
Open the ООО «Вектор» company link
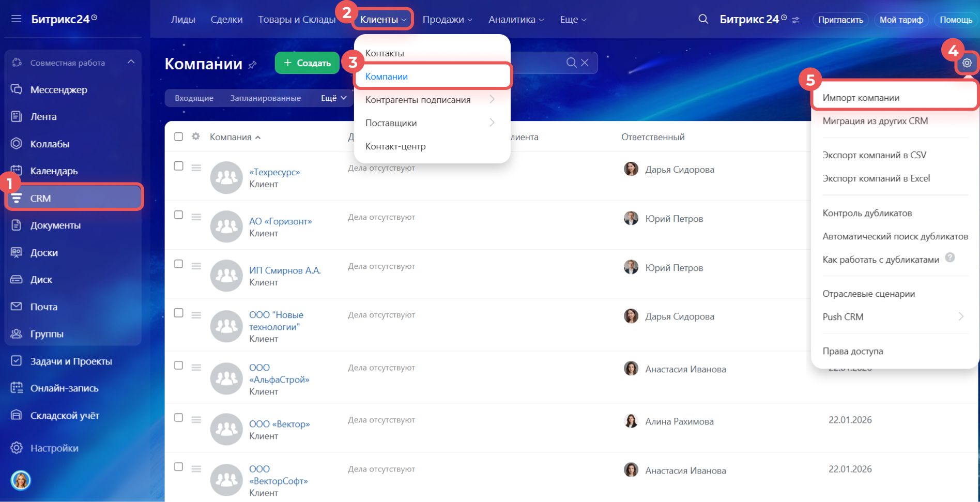[x=279, y=424]
